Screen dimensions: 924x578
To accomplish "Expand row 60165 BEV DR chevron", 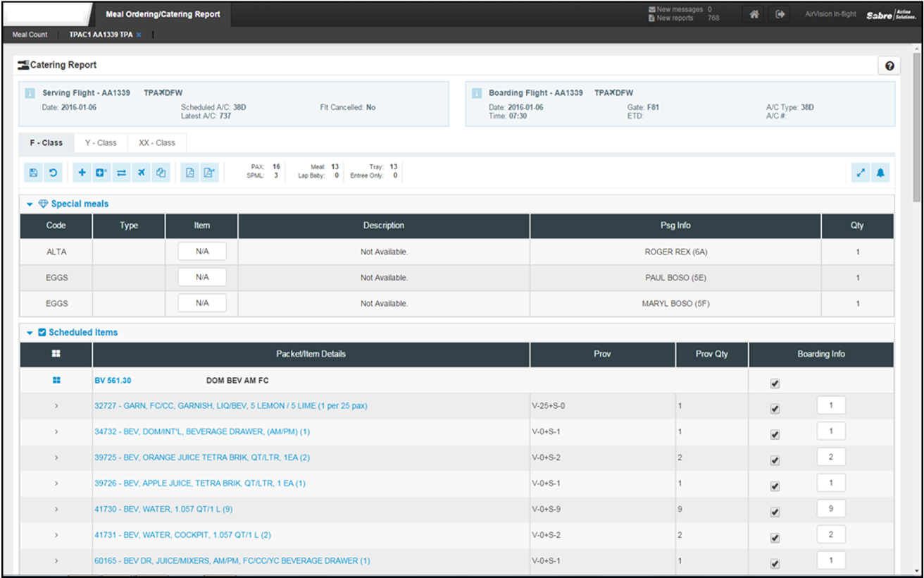I will [x=56, y=561].
